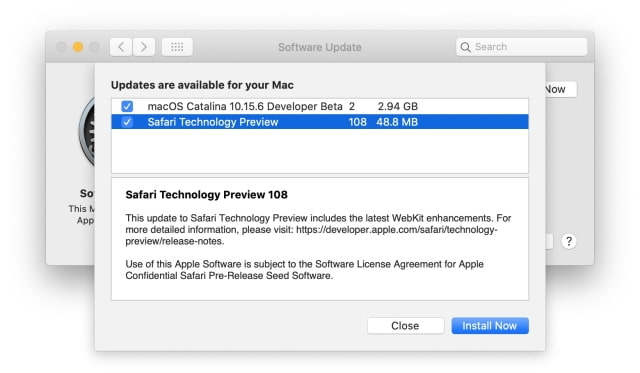Click the Safari Technology Preview 108 heading

pyautogui.click(x=207, y=195)
